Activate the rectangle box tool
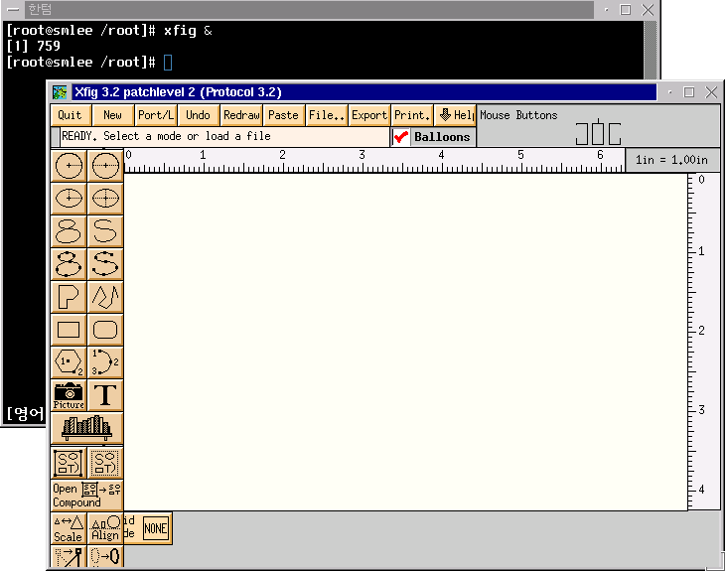Image resolution: width=728 pixels, height=571 pixels. click(69, 330)
